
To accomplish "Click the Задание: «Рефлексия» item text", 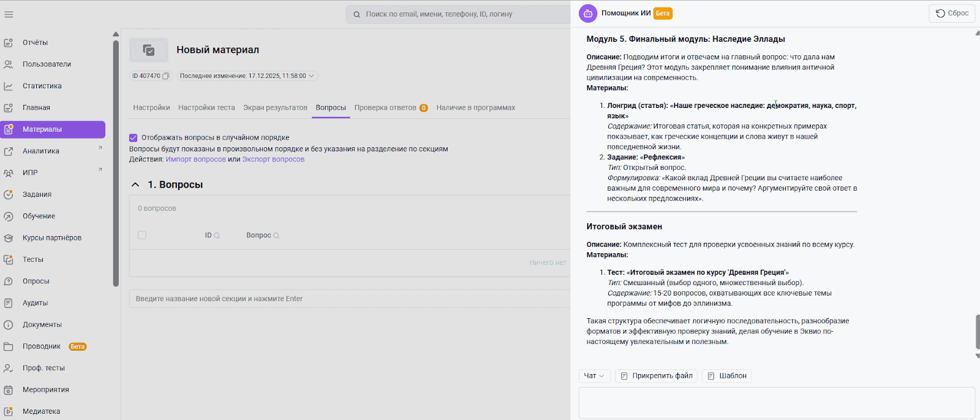I will tap(646, 158).
